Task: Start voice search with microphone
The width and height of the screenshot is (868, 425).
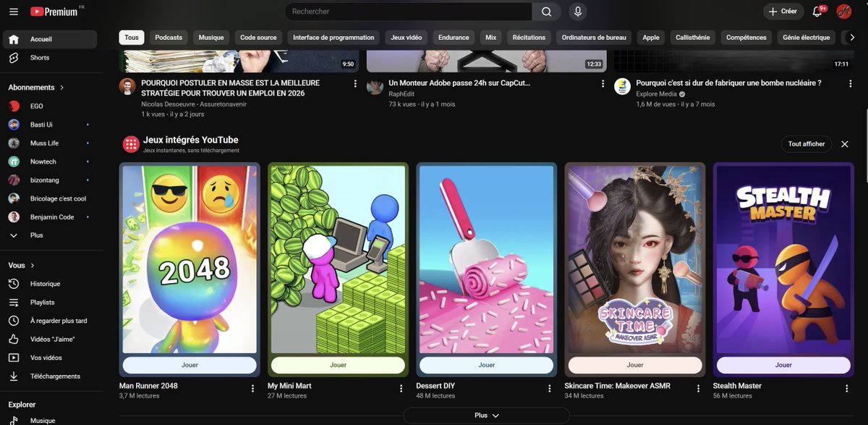Action: 577,12
